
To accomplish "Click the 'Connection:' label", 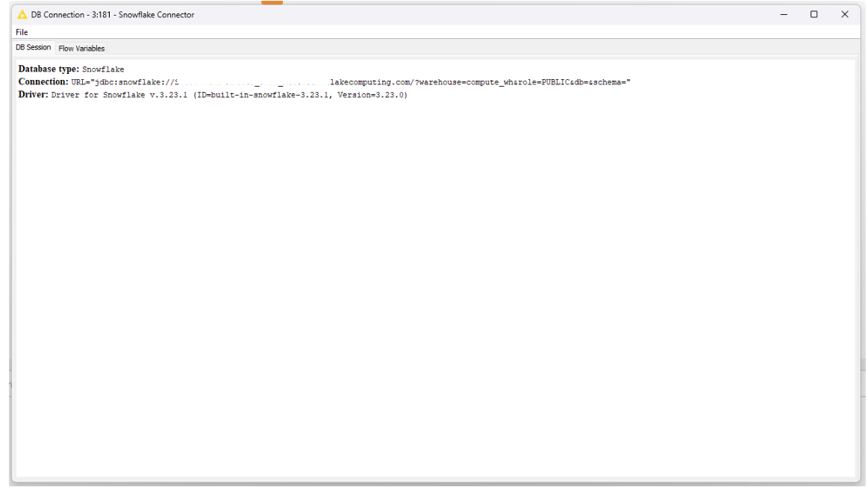I will 43,81.
